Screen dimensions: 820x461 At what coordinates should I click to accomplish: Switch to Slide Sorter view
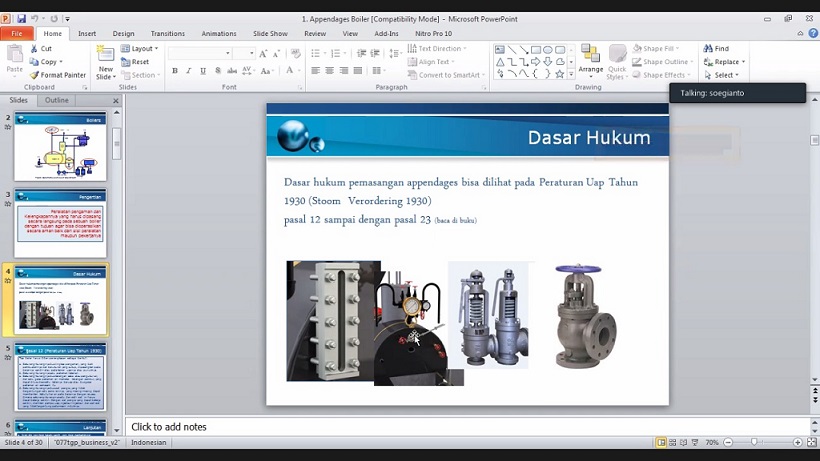pos(673,442)
